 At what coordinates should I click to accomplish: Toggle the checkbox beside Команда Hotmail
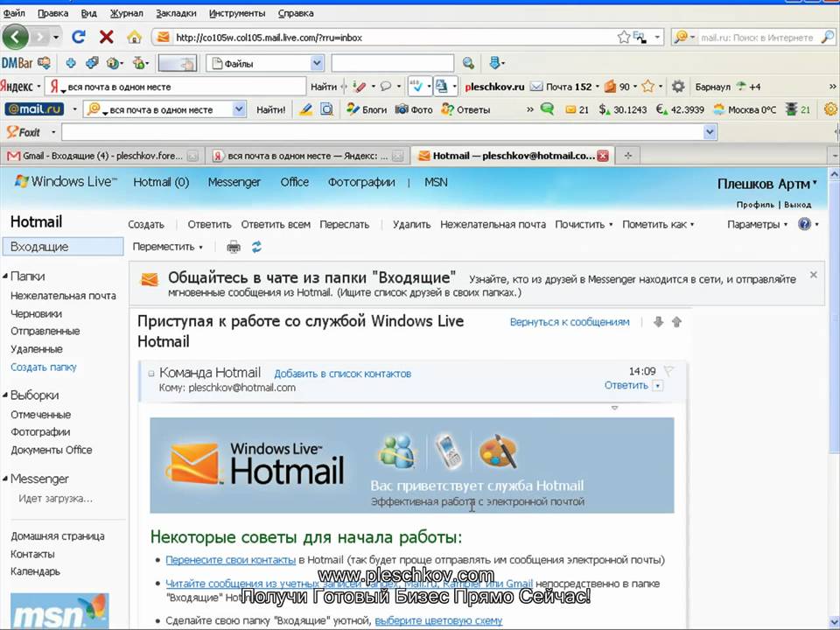151,374
